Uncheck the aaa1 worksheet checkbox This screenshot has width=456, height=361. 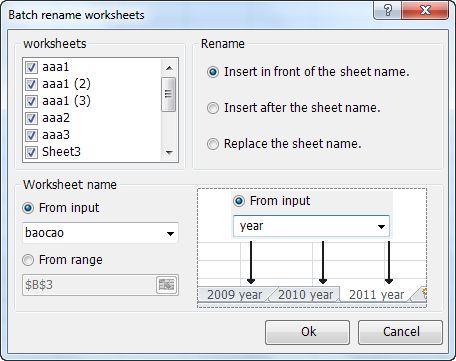coord(31,67)
